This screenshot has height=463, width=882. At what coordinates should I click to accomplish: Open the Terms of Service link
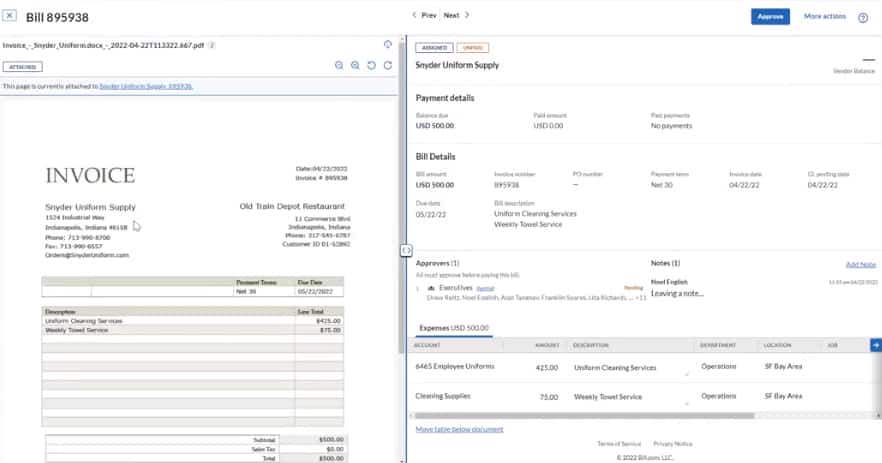point(619,444)
